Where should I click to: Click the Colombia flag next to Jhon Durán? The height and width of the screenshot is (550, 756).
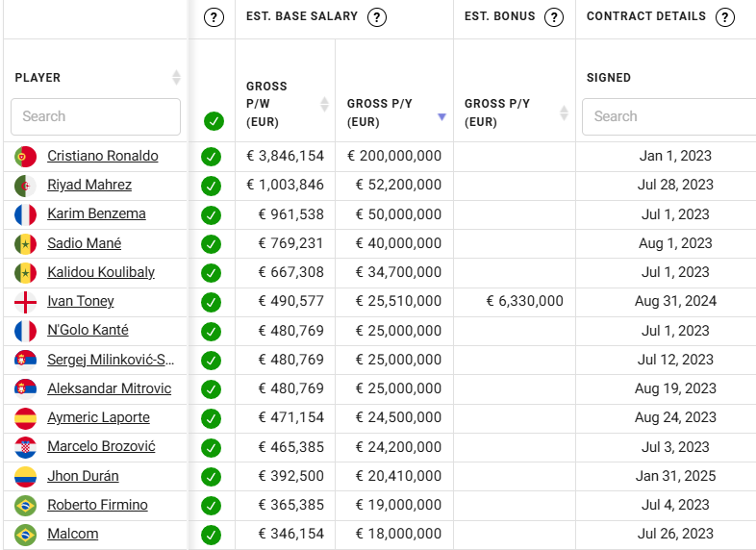coord(25,476)
